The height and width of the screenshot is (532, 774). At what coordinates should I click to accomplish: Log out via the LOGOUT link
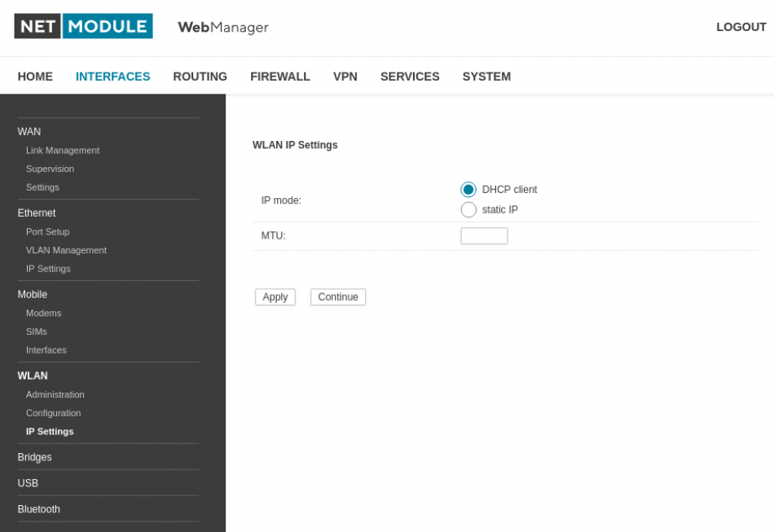(741, 27)
